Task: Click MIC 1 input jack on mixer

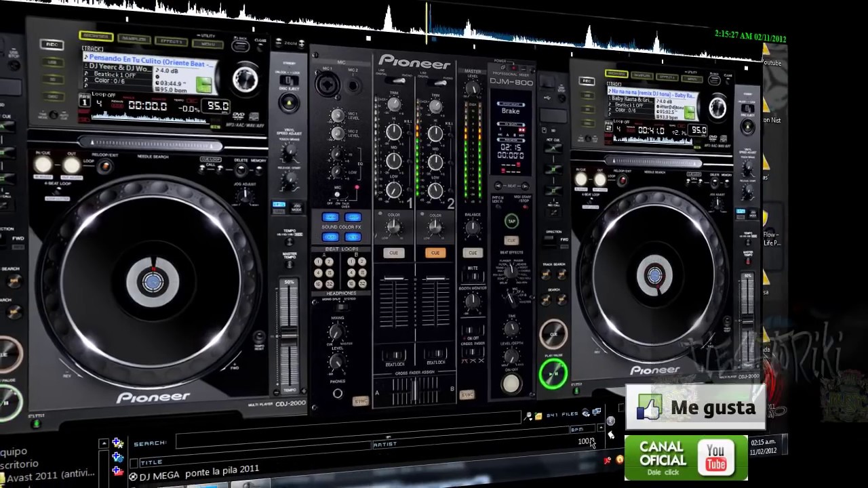Action: click(328, 85)
